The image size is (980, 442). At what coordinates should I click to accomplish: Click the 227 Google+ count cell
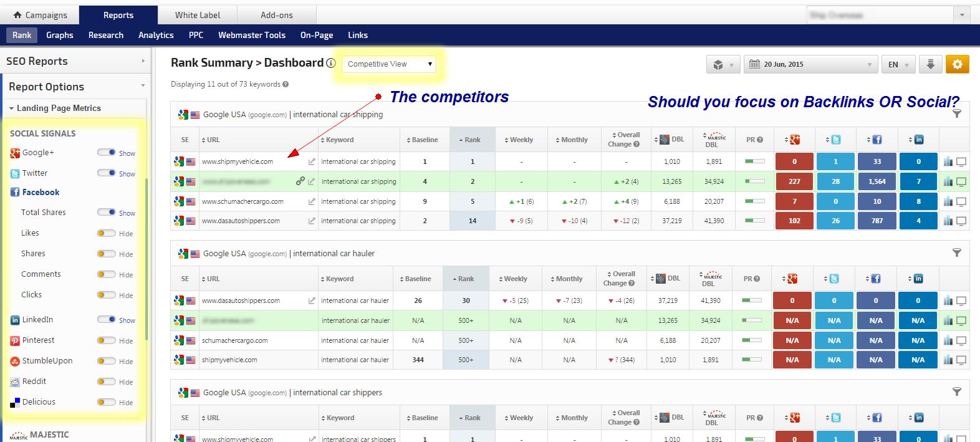(x=794, y=181)
